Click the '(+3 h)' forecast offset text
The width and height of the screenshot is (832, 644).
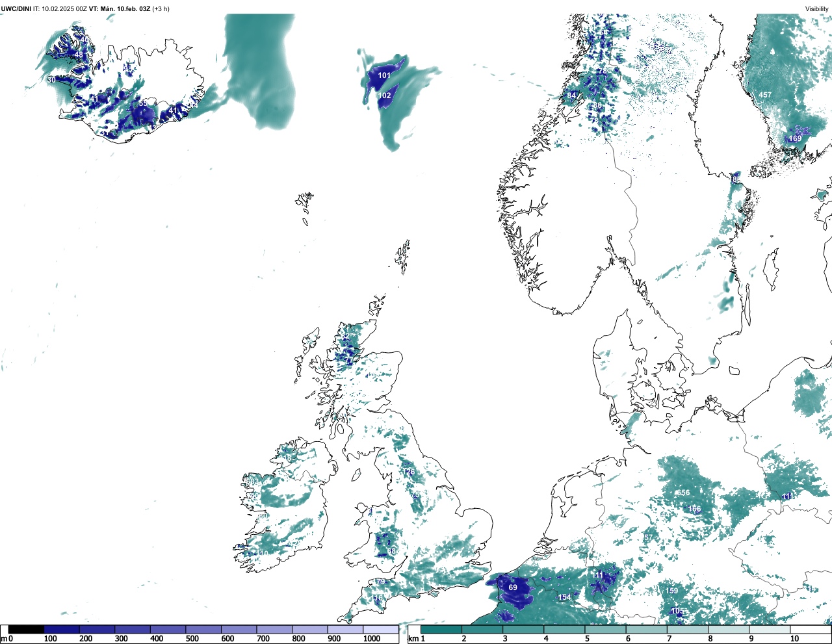(161, 9)
